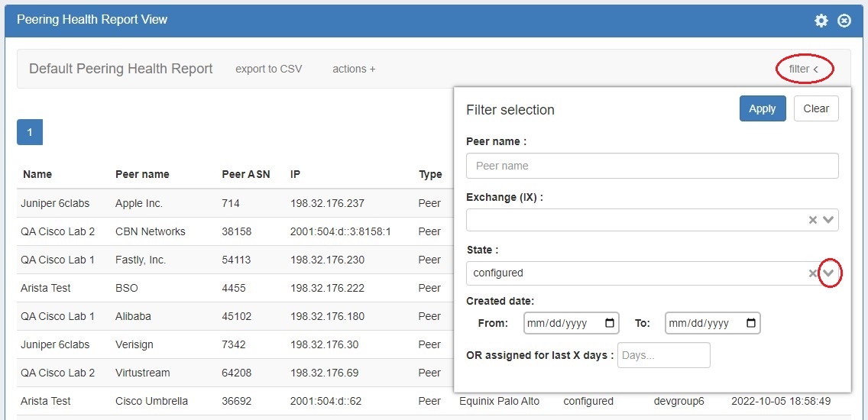
Task: Select the Apple Inc. peer row
Action: 139,203
